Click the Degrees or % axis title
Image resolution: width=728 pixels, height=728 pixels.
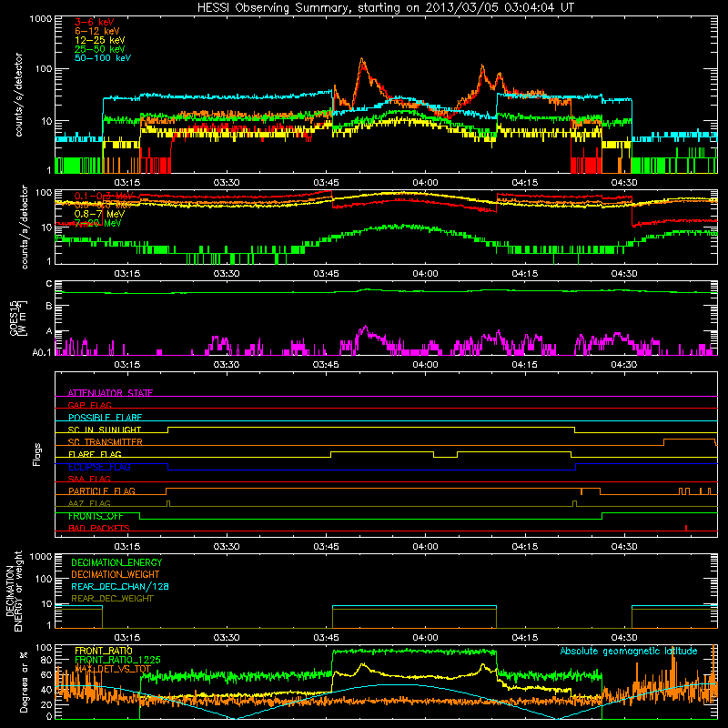[x=24, y=682]
